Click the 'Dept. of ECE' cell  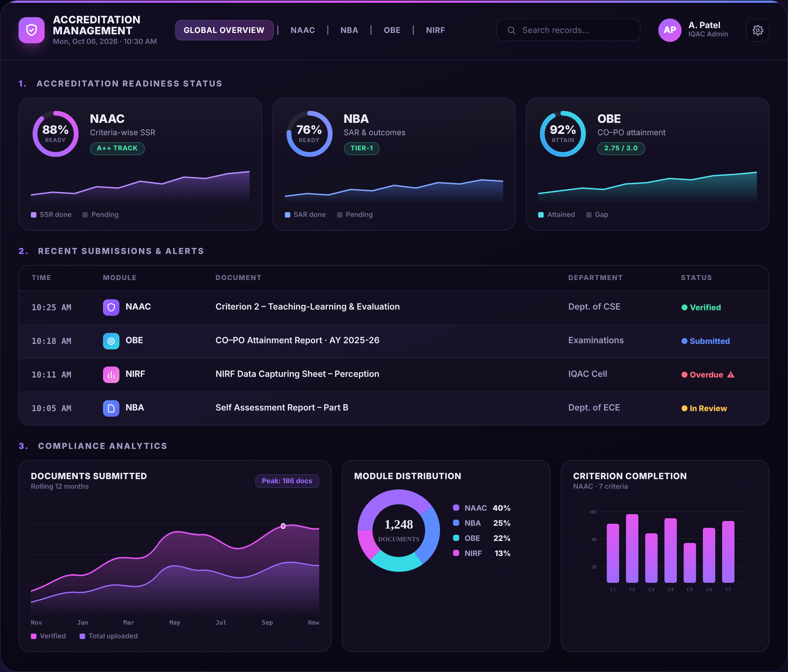pyautogui.click(x=594, y=408)
